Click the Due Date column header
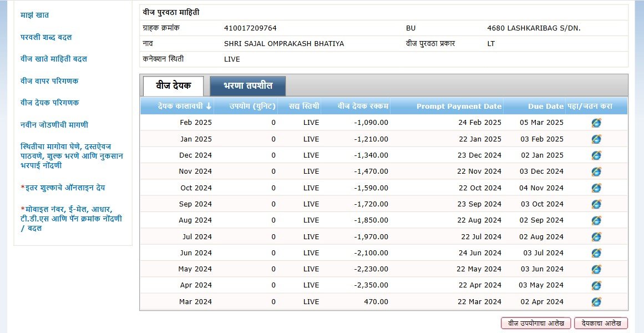The height and width of the screenshot is (333, 644). click(546, 106)
